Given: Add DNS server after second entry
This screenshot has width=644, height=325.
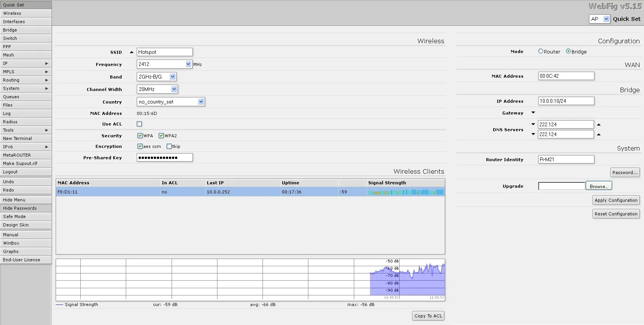Looking at the screenshot, I should click(599, 134).
